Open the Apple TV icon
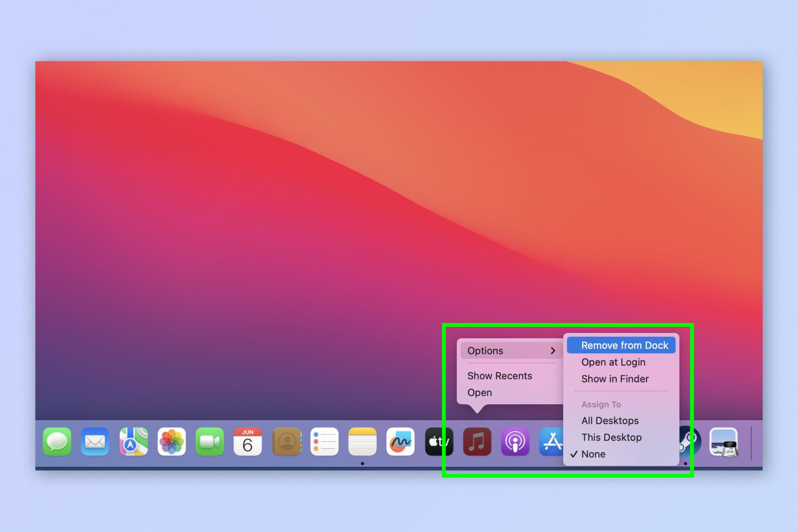Viewport: 798px width, 532px height. [x=439, y=442]
